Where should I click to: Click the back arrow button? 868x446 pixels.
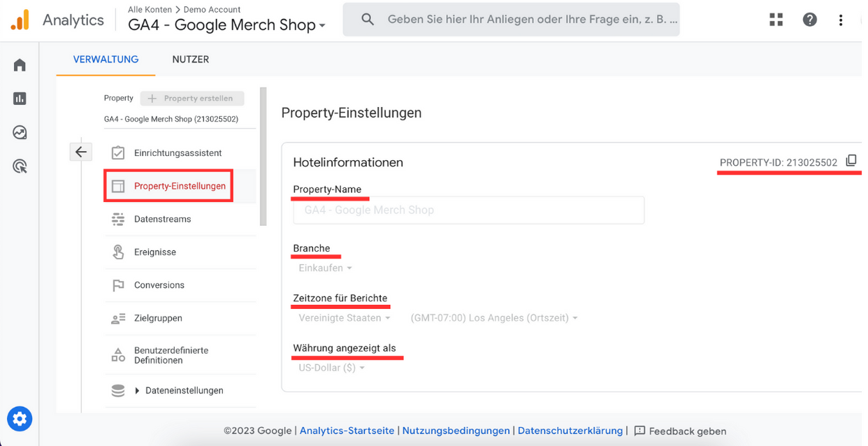[x=81, y=152]
